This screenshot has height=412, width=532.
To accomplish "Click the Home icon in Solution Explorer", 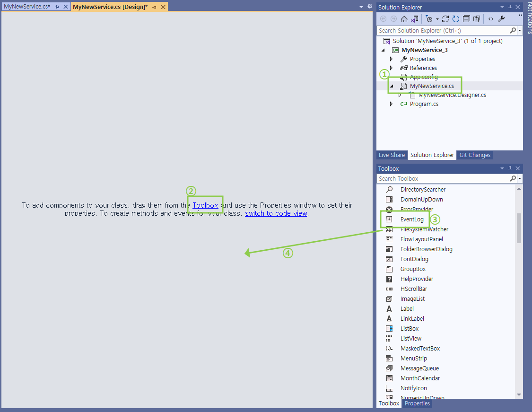I will click(x=404, y=19).
